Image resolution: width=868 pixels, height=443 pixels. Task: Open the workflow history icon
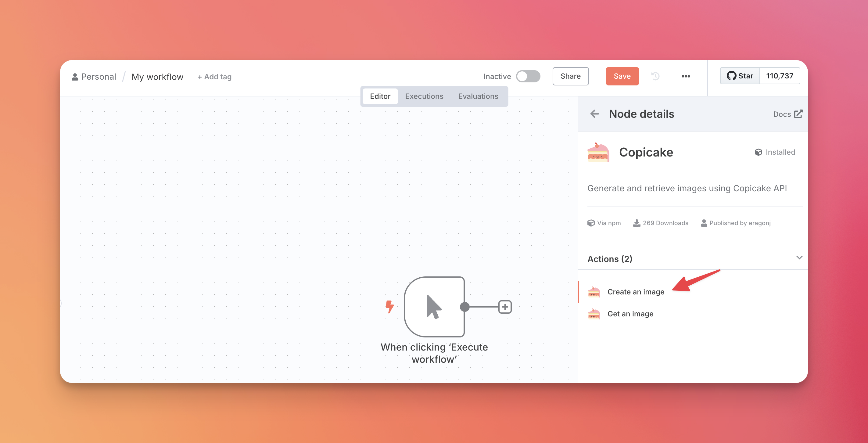655,76
